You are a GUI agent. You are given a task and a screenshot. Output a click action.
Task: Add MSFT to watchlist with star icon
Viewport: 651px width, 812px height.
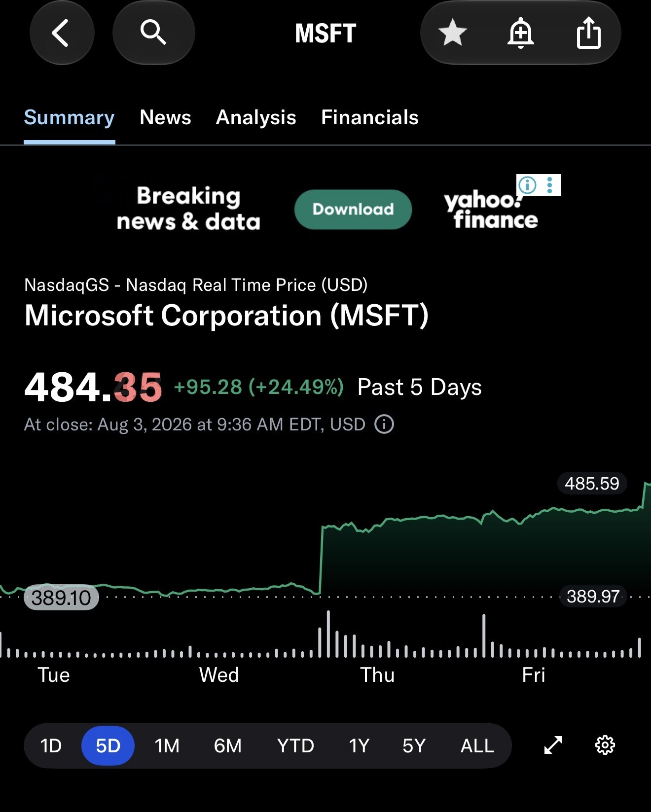click(x=452, y=33)
